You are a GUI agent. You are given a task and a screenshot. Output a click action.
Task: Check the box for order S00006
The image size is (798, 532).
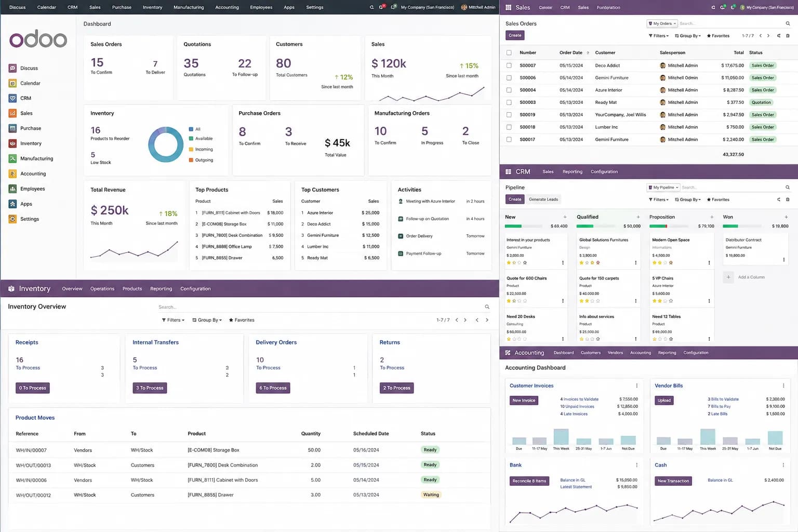509,78
